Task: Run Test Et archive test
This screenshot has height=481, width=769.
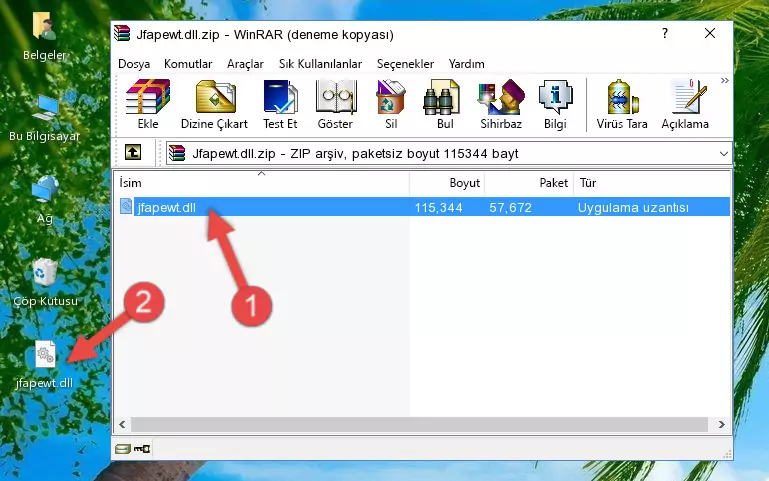Action: click(x=280, y=104)
